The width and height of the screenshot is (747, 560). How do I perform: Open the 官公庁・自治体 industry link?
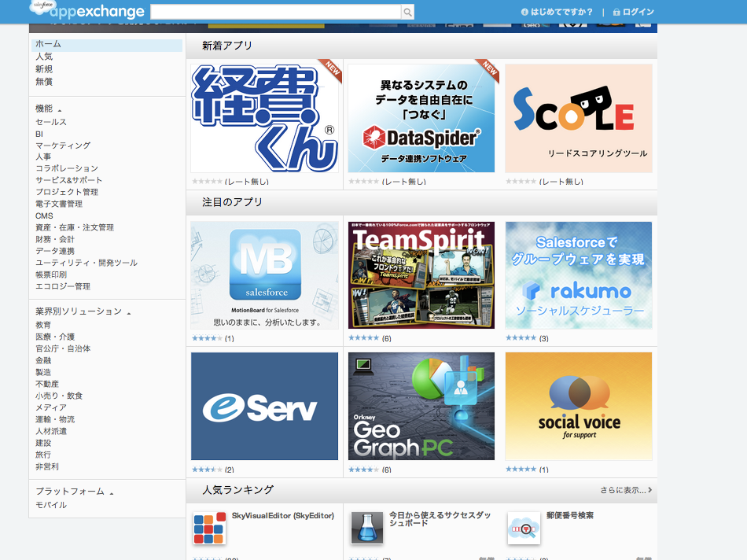tap(63, 348)
